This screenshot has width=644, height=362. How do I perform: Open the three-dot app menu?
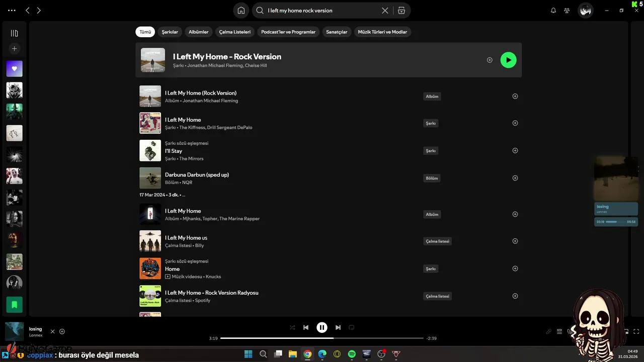12,10
